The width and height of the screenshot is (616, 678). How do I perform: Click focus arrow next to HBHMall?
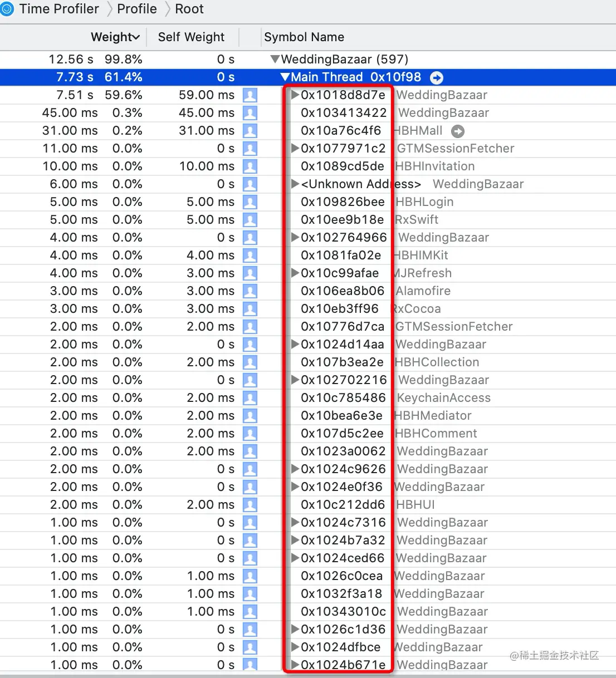[458, 131]
